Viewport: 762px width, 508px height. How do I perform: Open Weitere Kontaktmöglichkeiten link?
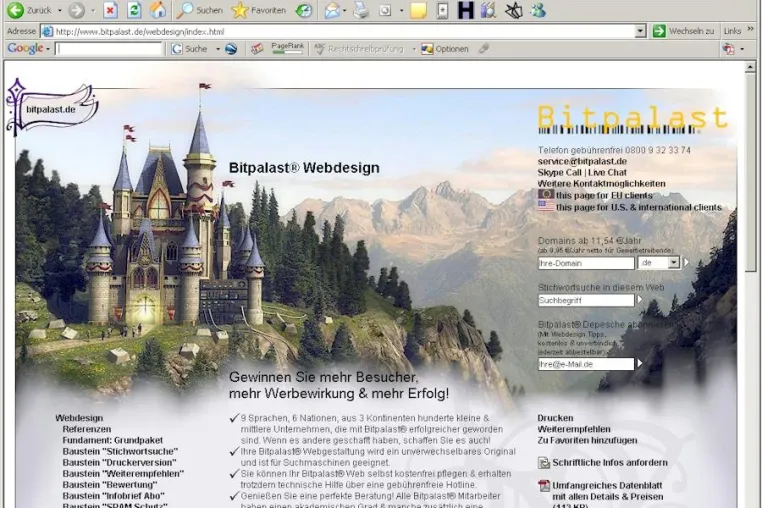click(x=601, y=184)
